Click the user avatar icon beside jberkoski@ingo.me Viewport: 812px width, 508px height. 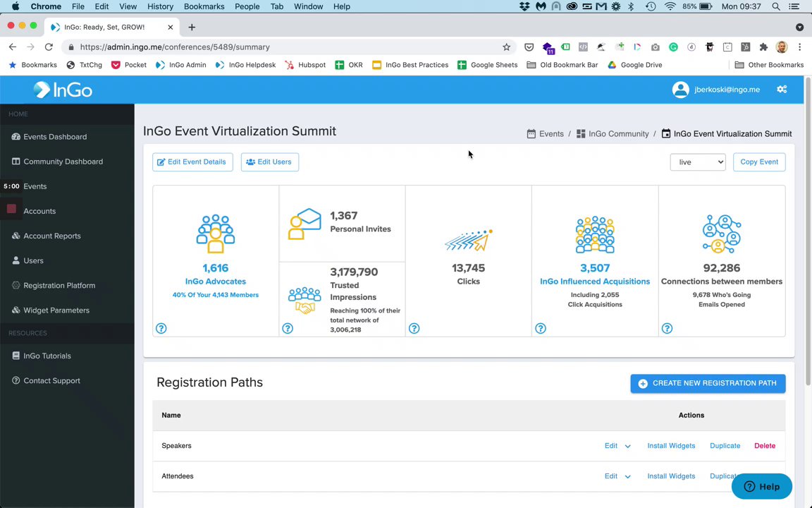pyautogui.click(x=680, y=90)
